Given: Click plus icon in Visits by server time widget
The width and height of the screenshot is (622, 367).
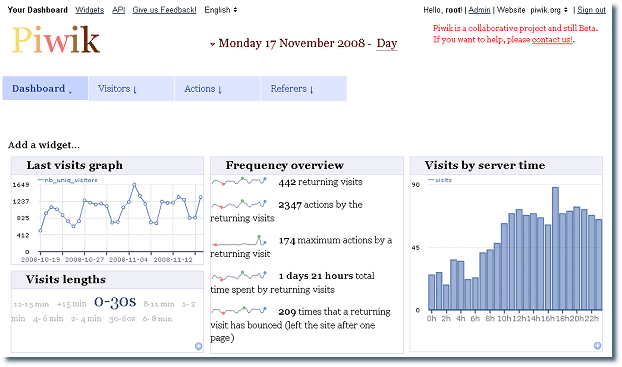Looking at the screenshot, I should 597,346.
